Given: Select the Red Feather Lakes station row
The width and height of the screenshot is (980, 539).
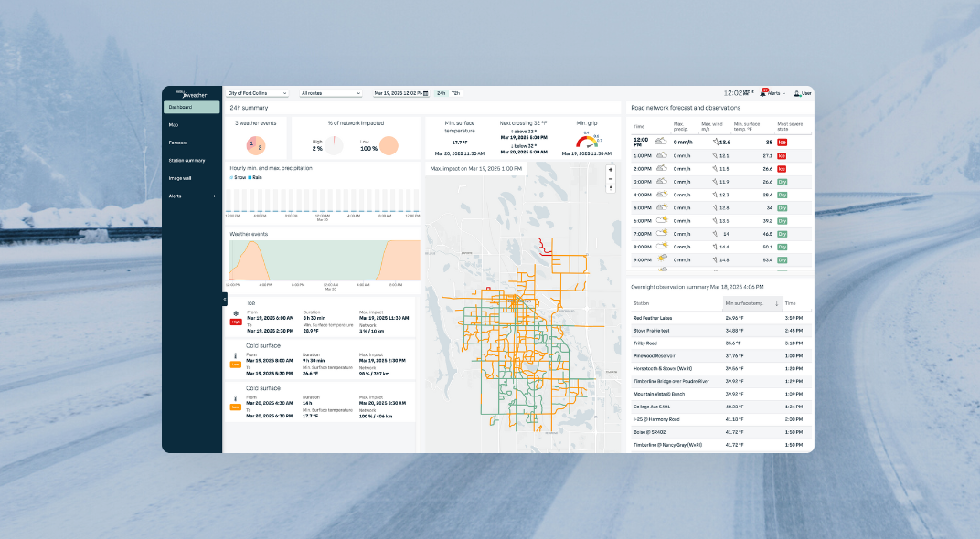Looking at the screenshot, I should point(720,318).
